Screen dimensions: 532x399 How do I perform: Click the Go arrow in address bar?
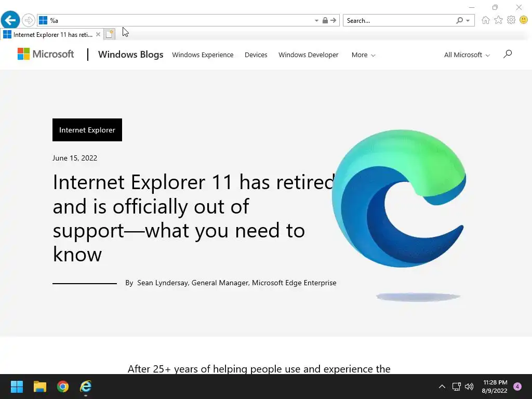pyautogui.click(x=334, y=20)
